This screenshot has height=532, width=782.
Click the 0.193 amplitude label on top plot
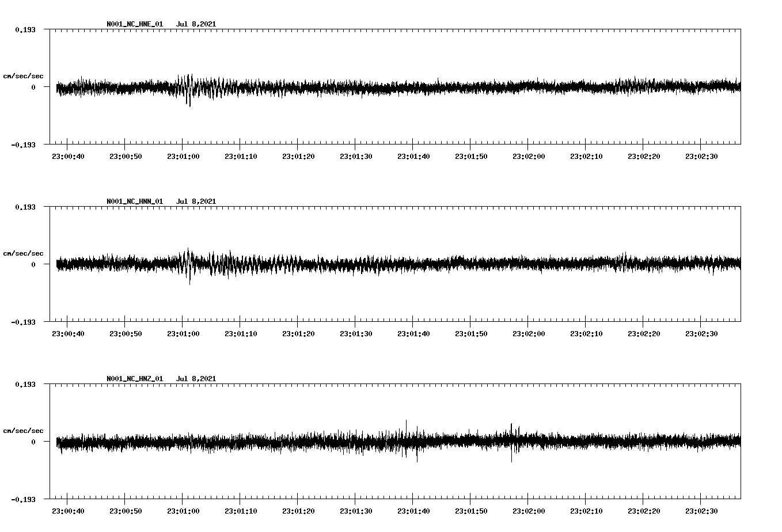(24, 28)
